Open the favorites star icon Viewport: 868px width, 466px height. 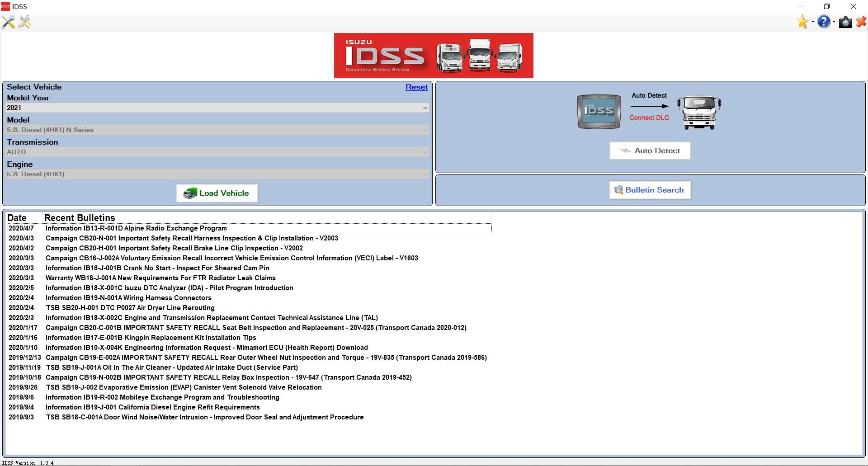pos(803,22)
